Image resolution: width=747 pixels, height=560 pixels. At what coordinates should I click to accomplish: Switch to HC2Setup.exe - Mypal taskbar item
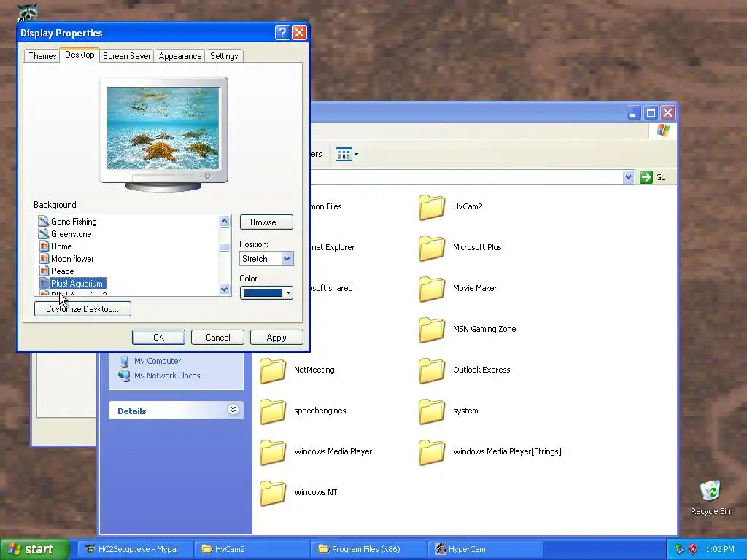[x=133, y=549]
